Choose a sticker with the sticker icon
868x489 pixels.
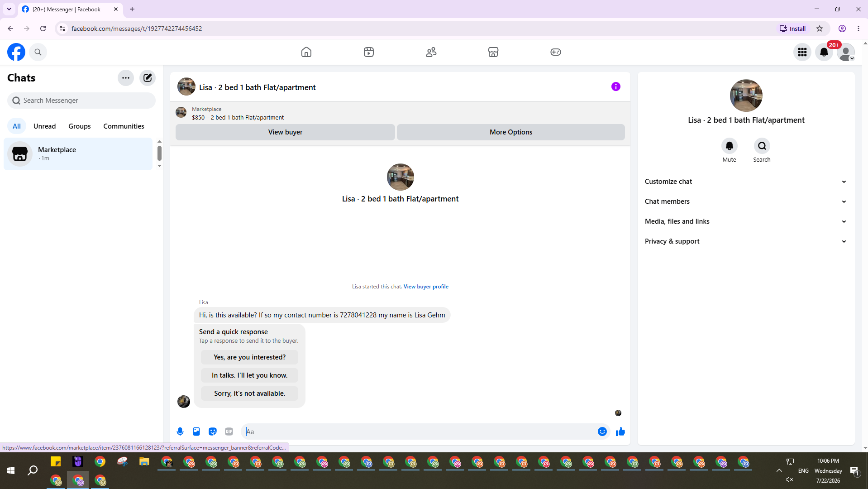(x=213, y=432)
